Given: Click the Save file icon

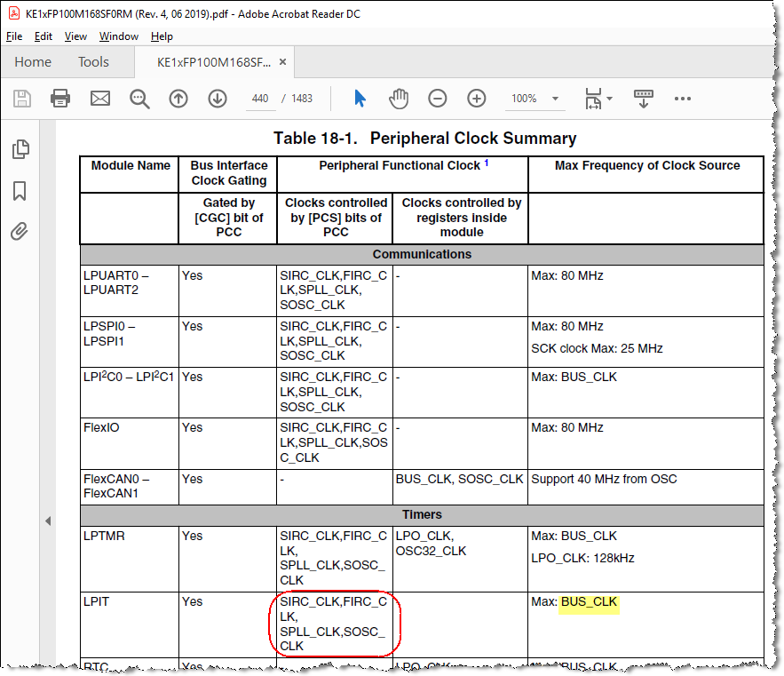Looking at the screenshot, I should [22, 99].
